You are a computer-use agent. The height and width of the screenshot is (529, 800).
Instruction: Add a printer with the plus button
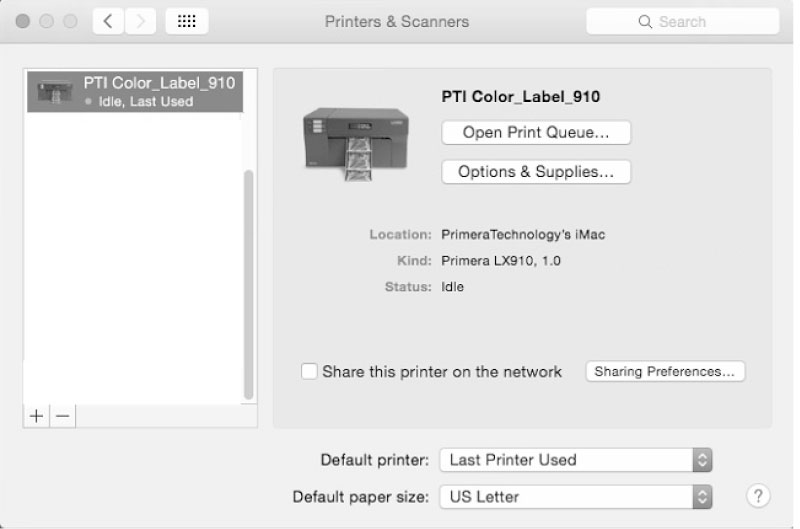coord(36,416)
